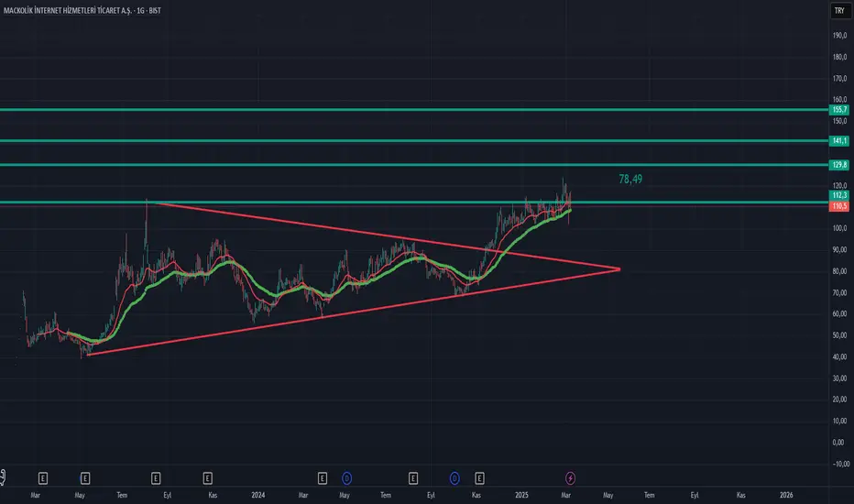
Task: Open the earnings marker just left of 2025
Action: point(479,478)
